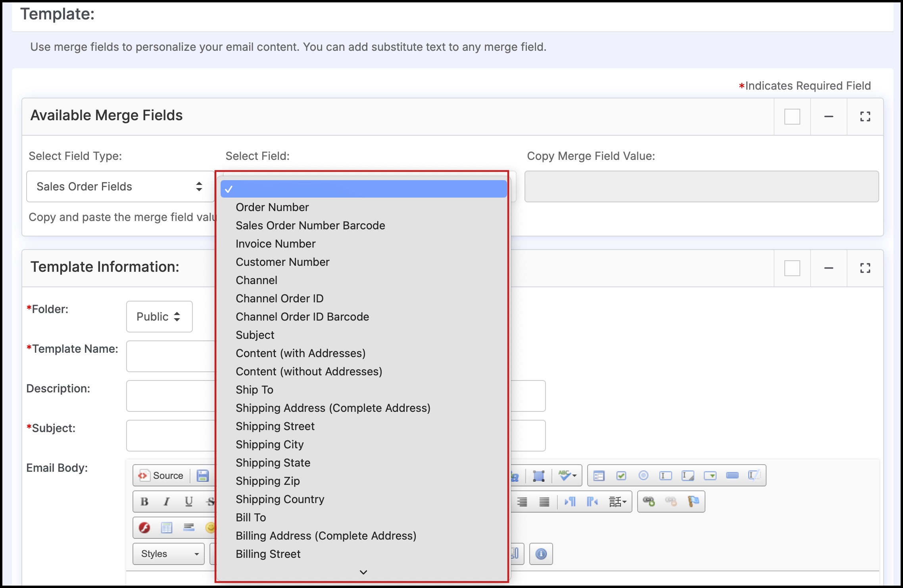The image size is (903, 588).
Task: Click the Italic formatting icon
Action: point(167,502)
